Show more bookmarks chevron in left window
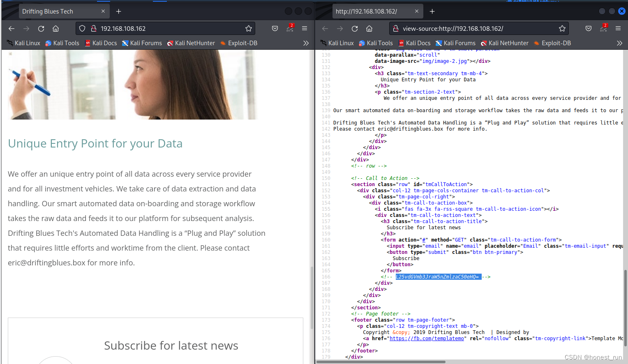The width and height of the screenshot is (628, 364). click(306, 43)
